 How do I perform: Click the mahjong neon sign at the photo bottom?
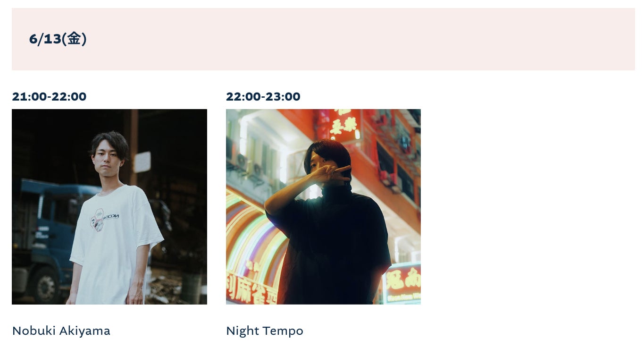(x=251, y=289)
